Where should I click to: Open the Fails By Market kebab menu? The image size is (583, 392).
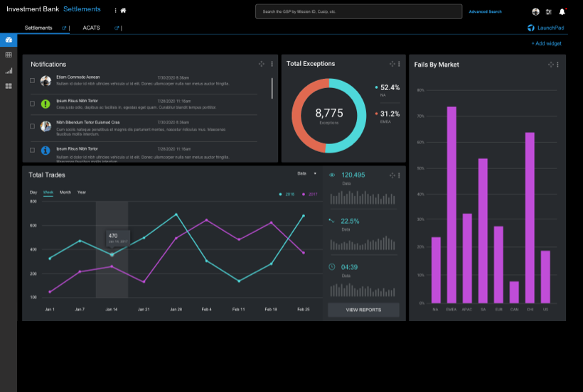tap(560, 65)
